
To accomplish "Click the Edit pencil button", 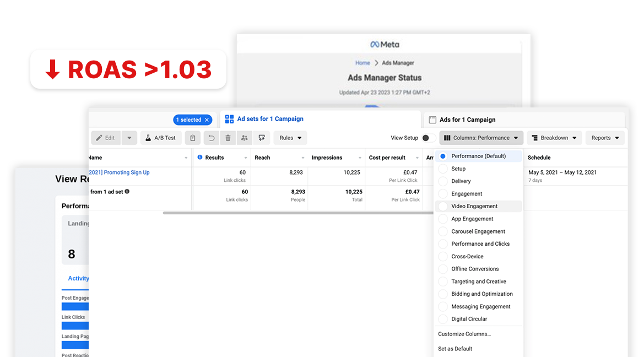I will point(106,138).
